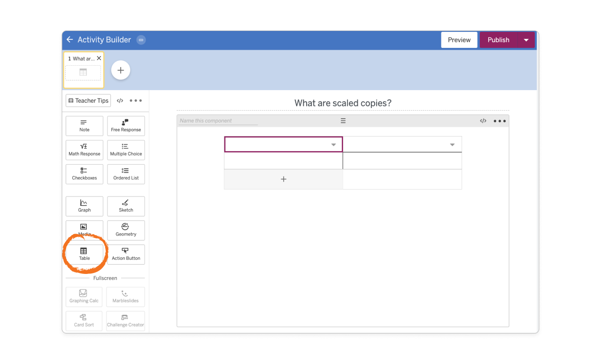Click the Preview button
601x364 pixels.
pyautogui.click(x=459, y=40)
